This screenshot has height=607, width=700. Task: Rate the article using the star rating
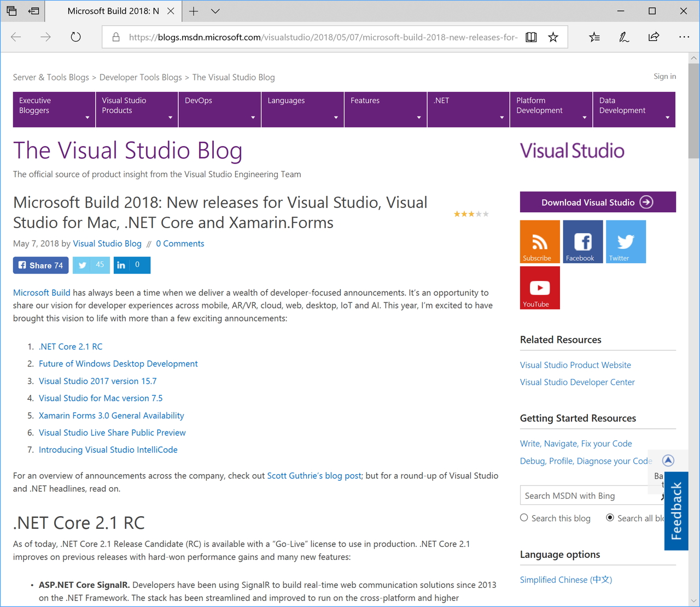(471, 213)
